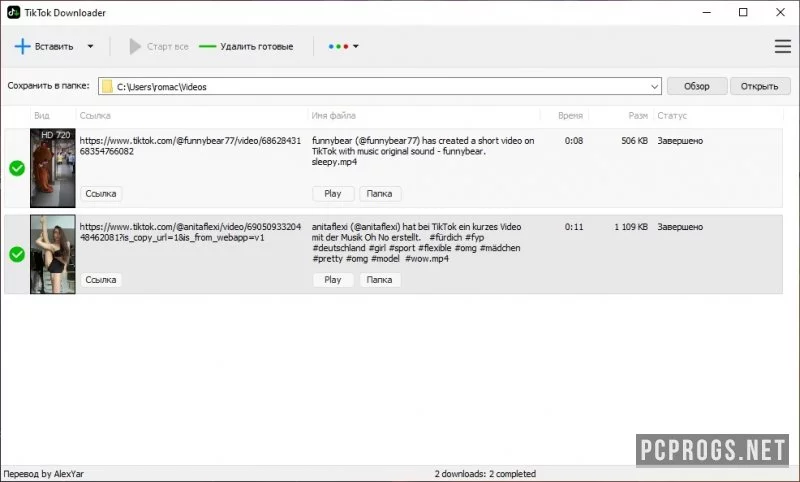Click green checkmark of funnybear download
The height and width of the screenshot is (482, 800).
17,168
